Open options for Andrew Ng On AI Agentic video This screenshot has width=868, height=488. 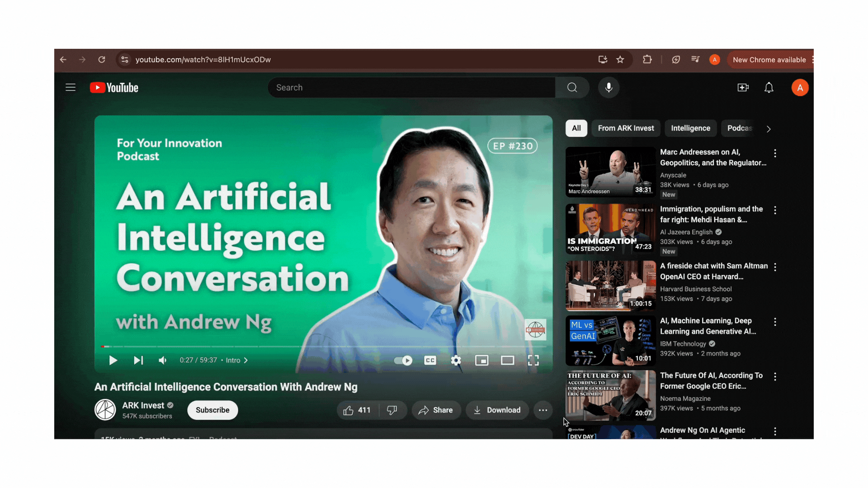(x=775, y=432)
